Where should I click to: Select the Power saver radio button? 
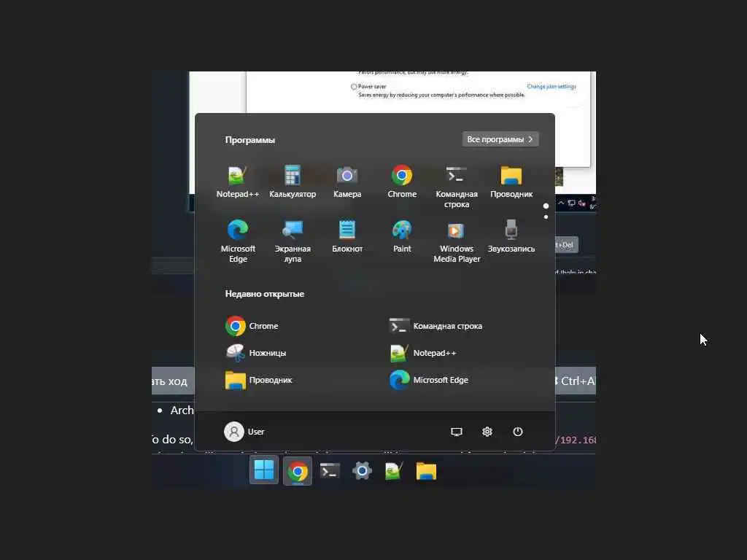point(354,87)
